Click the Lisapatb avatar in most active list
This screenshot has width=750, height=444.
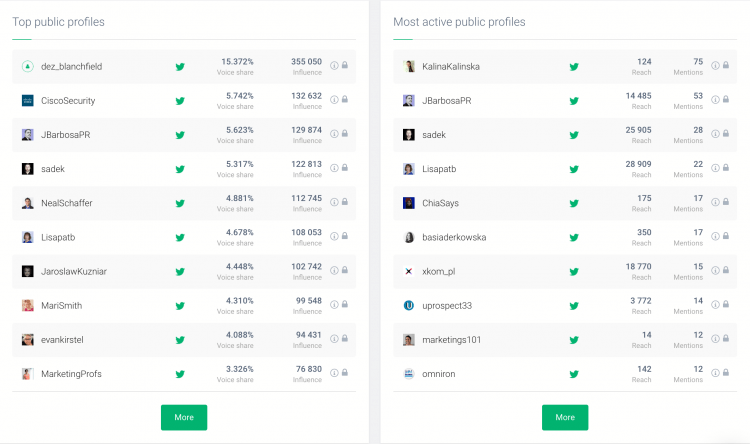coord(409,169)
